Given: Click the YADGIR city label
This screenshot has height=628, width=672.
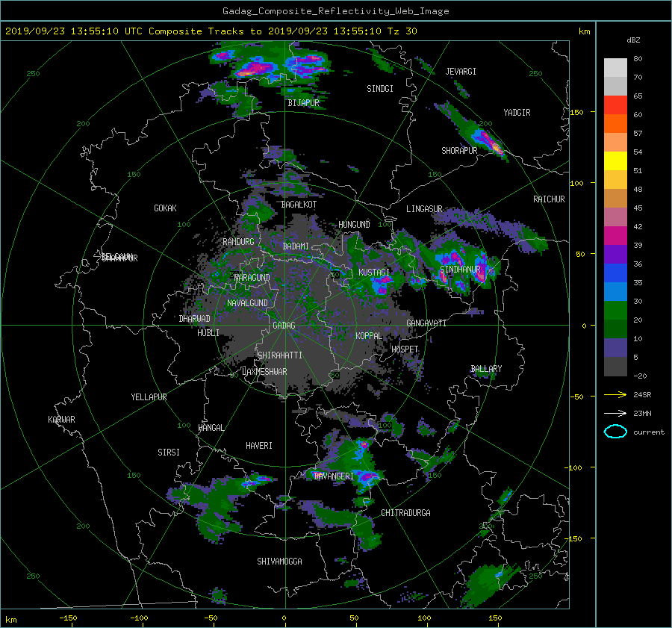Looking at the screenshot, I should [x=517, y=113].
